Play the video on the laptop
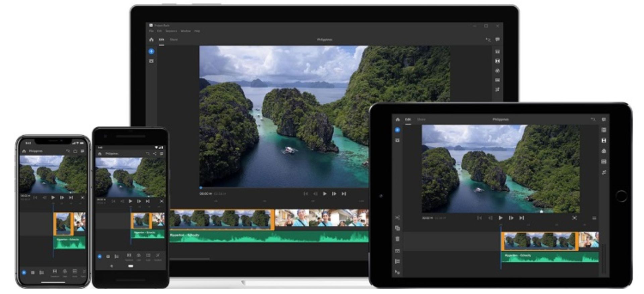This screenshot has width=644, height=294. point(325,194)
